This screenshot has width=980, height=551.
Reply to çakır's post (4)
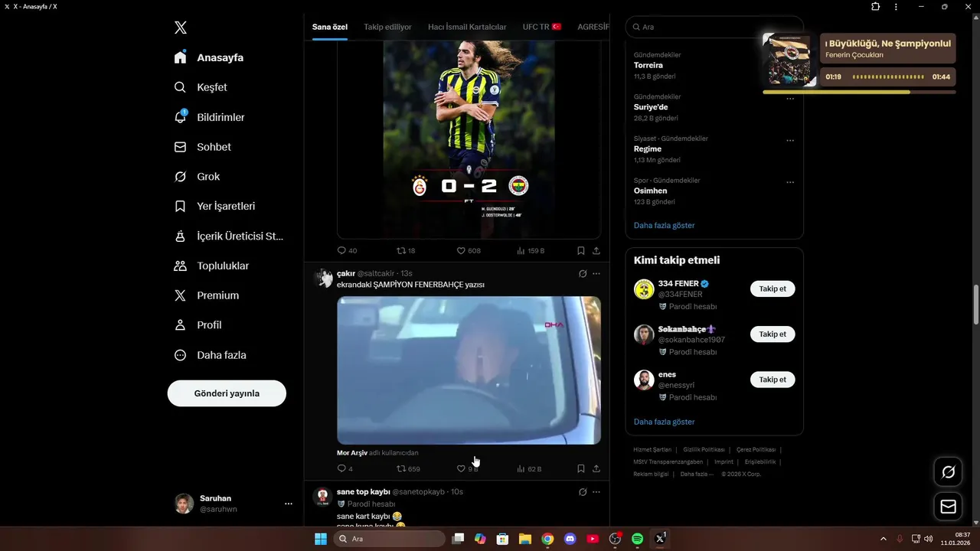point(345,468)
